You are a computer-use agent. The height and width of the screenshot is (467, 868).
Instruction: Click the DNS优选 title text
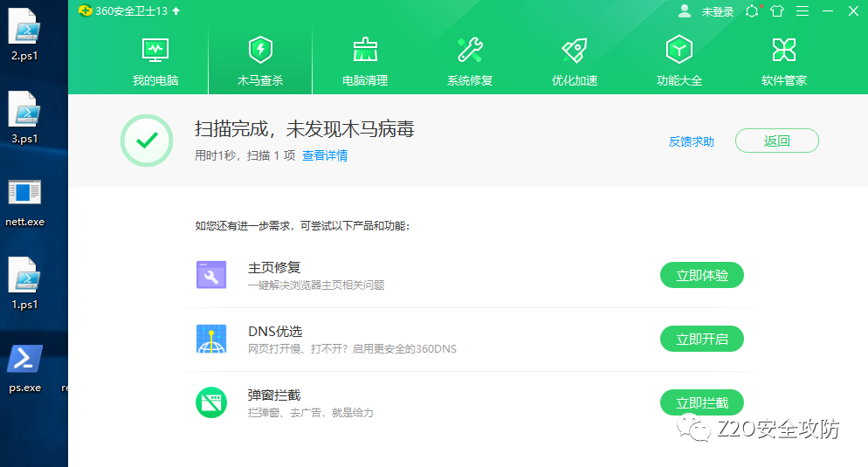275,332
